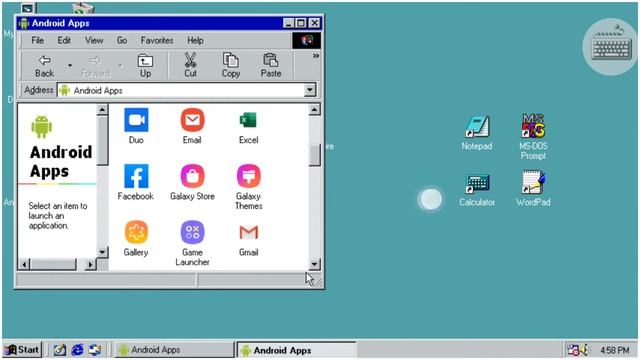The image size is (640, 360).
Task: Click the left pane horizontal scrollbar thumb
Action: click(x=53, y=264)
